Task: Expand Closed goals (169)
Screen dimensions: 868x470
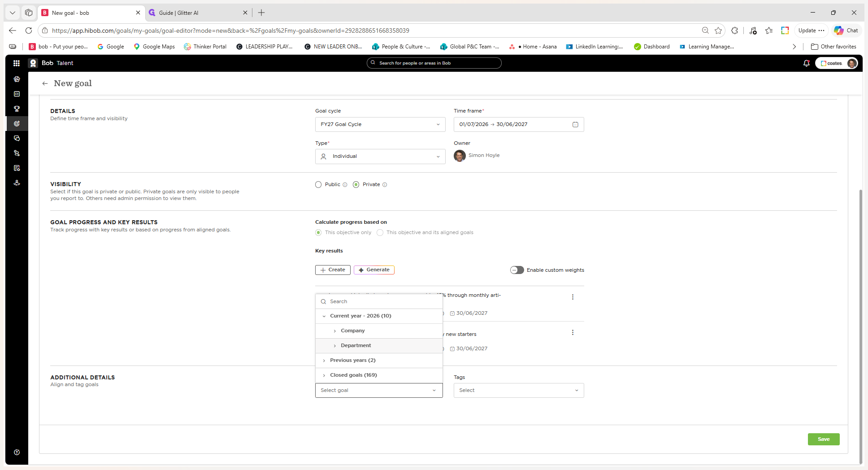Action: pos(379,375)
